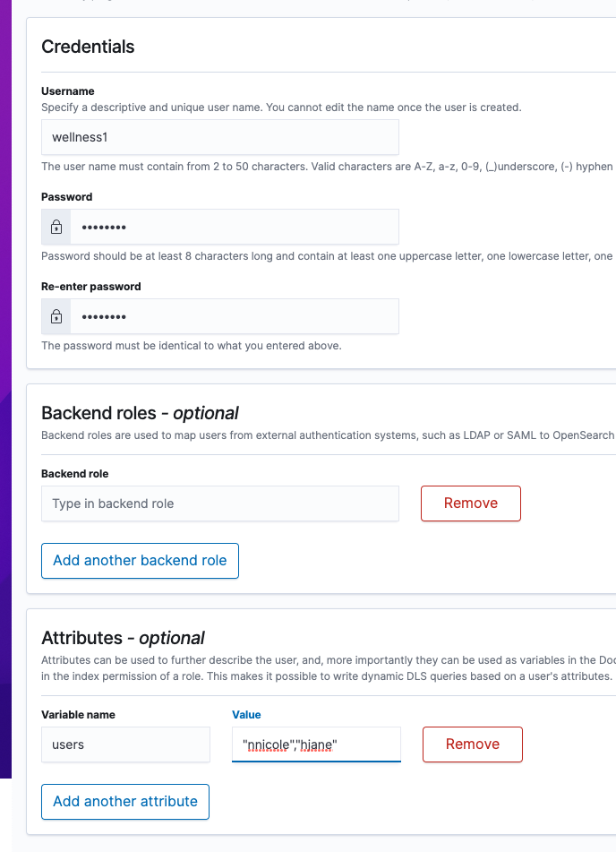Click the Credentials section heading

(x=88, y=47)
